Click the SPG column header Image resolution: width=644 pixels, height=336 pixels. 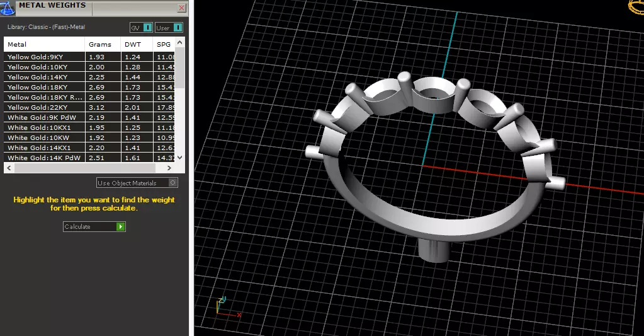tap(164, 44)
